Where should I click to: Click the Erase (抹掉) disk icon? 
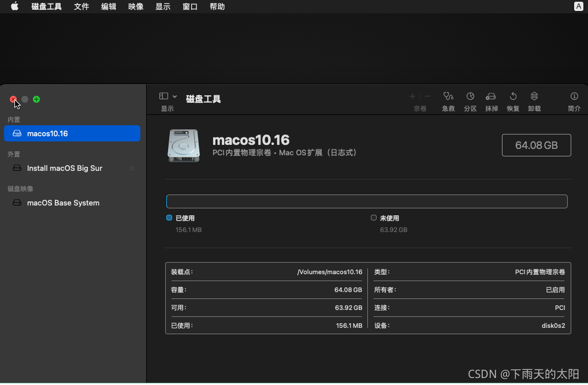[x=491, y=96]
